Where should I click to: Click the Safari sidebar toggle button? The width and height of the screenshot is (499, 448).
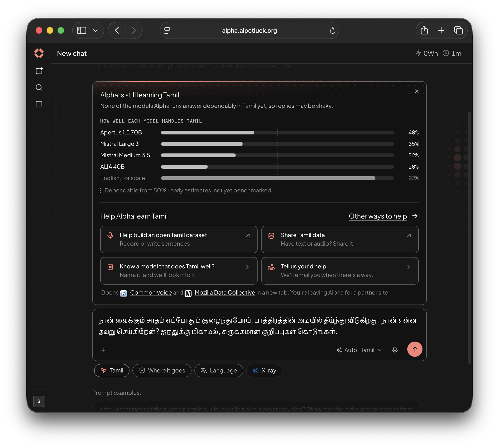pyautogui.click(x=82, y=30)
